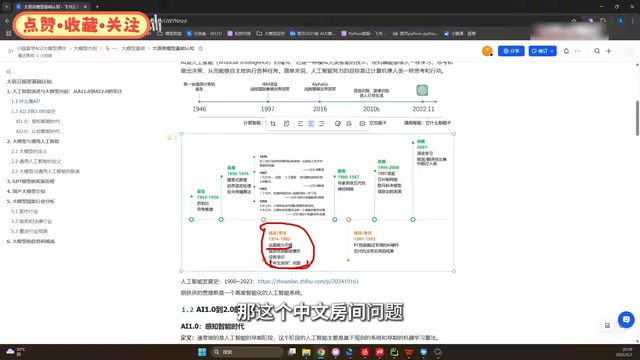Screen dimensions: 640x360
Task: Go to outline item 2.2 通用人工智能的定义
Action: pyautogui.click(x=36, y=161)
